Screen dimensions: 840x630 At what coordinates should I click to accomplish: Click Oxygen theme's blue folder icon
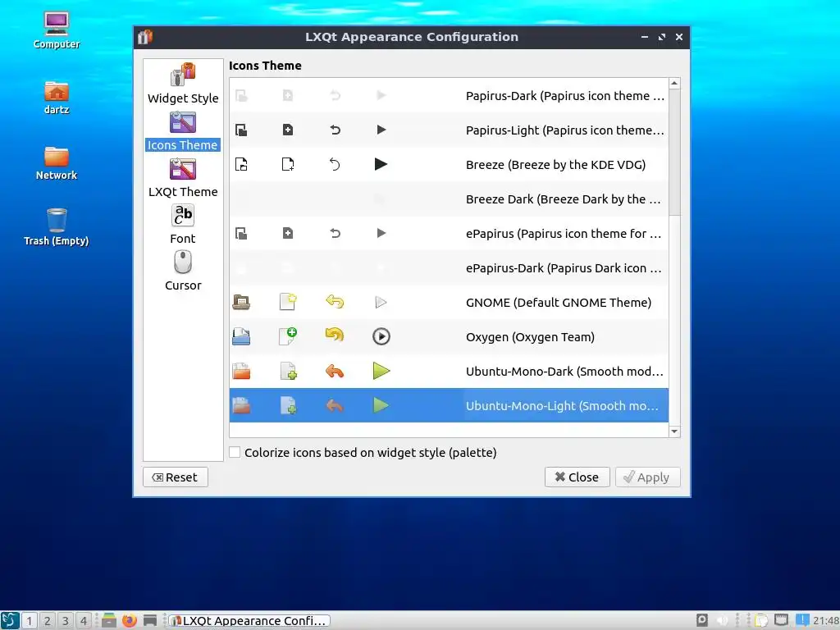click(242, 337)
